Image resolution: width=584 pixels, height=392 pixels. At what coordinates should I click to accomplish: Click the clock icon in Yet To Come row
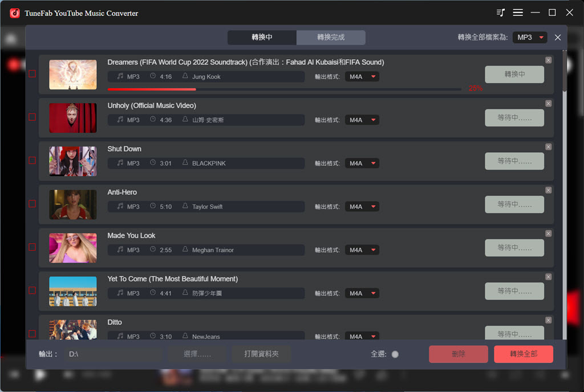[153, 293]
